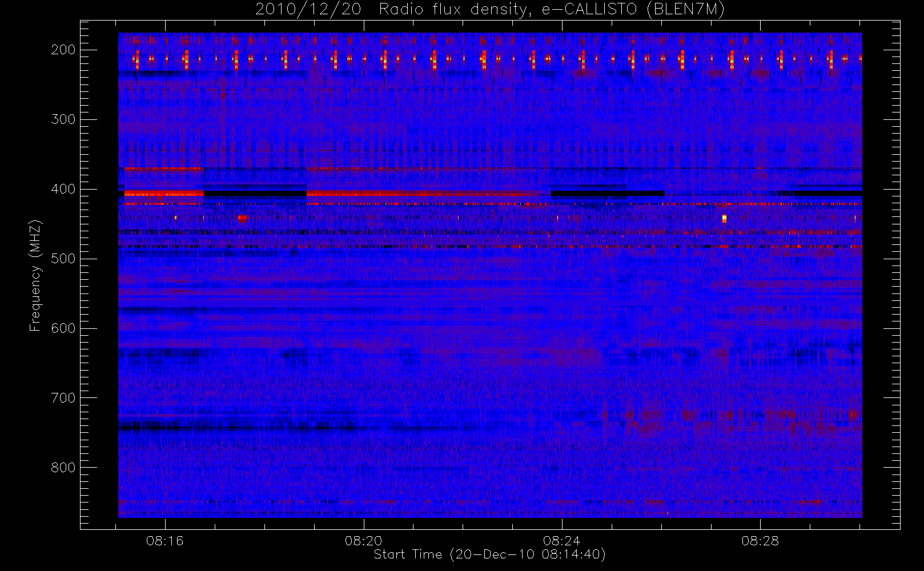This screenshot has width=924, height=571.
Task: Click the 500 frequency tick label
Action: coord(63,259)
